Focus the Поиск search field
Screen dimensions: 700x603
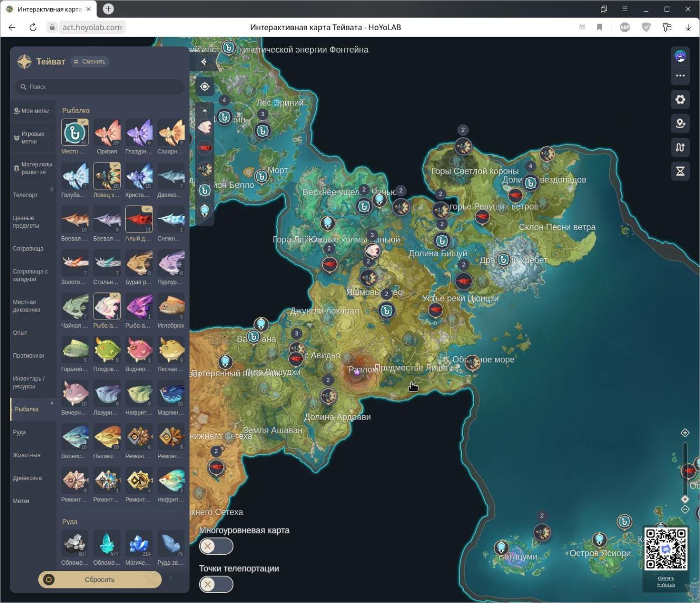(100, 87)
